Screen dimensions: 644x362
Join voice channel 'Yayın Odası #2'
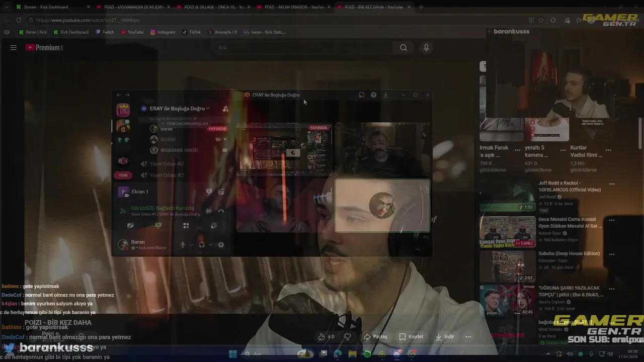point(166,164)
